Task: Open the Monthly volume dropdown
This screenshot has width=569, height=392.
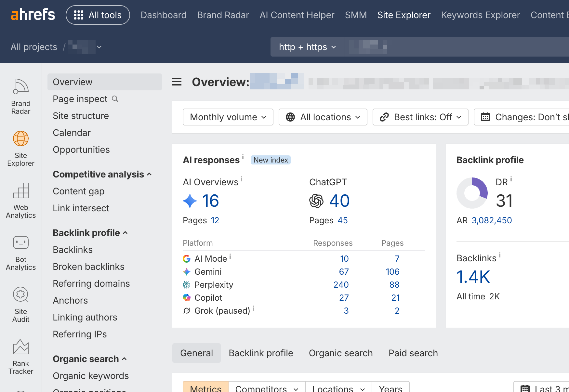Action: pyautogui.click(x=228, y=117)
